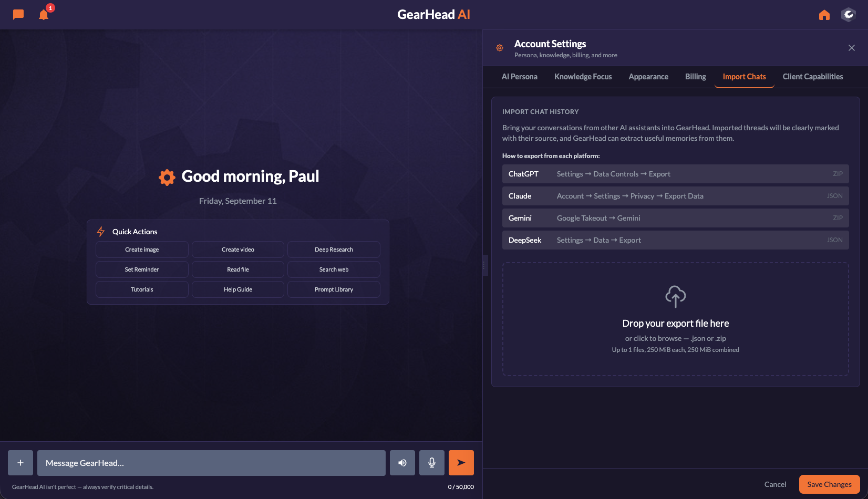This screenshot has height=499, width=868.
Task: Click the Message GearHead input field
Action: [211, 463]
